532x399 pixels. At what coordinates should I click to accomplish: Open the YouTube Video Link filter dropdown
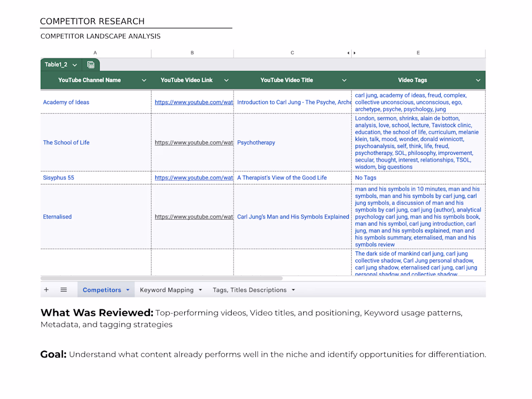(x=226, y=80)
